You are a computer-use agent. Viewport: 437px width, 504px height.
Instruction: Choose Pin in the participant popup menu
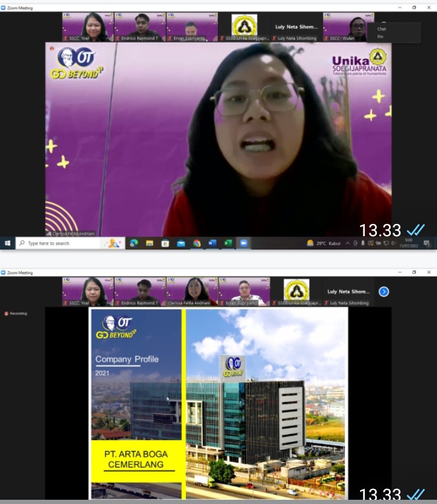[380, 36]
